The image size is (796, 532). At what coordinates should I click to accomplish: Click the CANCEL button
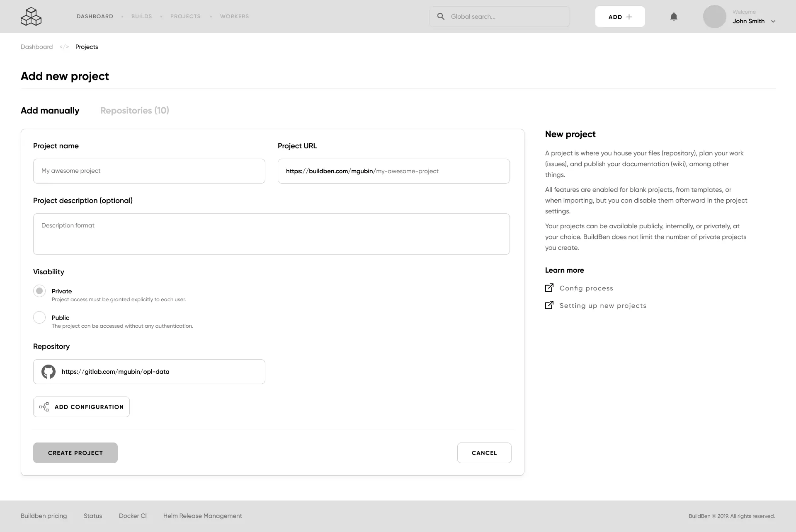coord(484,452)
